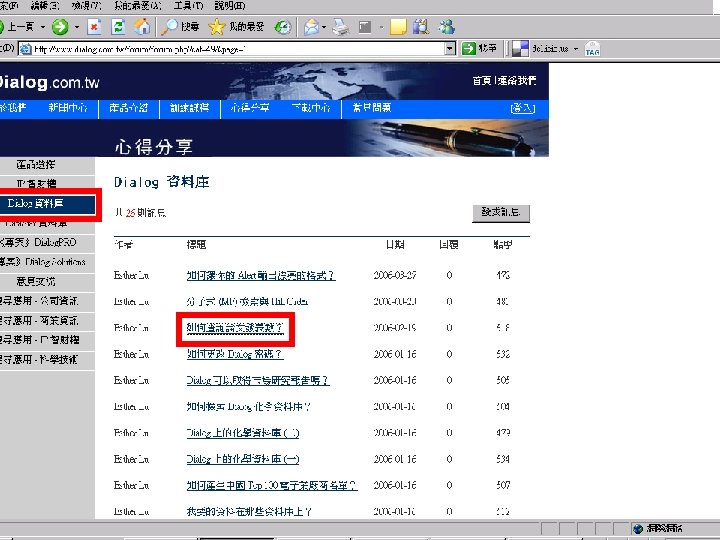Open the 常見問題 navigation tab
The height and width of the screenshot is (540, 720).
pyautogui.click(x=371, y=108)
